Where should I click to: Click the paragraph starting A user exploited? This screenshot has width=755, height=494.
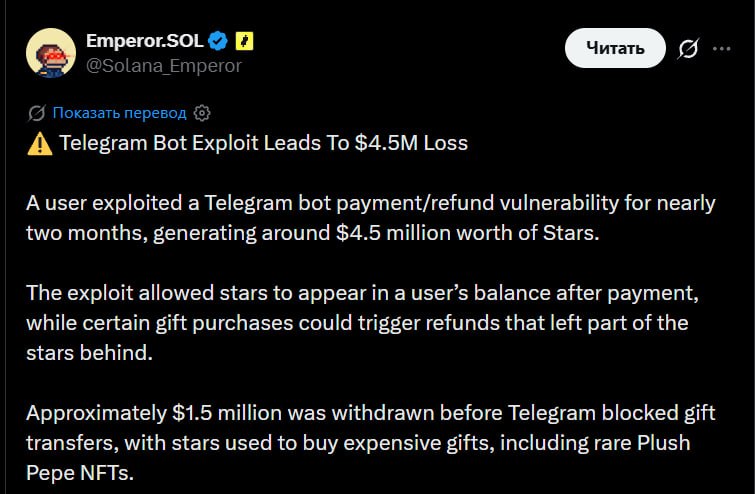(371, 218)
